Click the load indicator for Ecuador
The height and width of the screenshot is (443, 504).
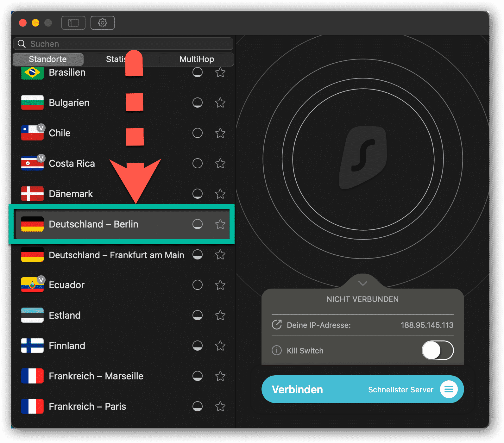[198, 285]
